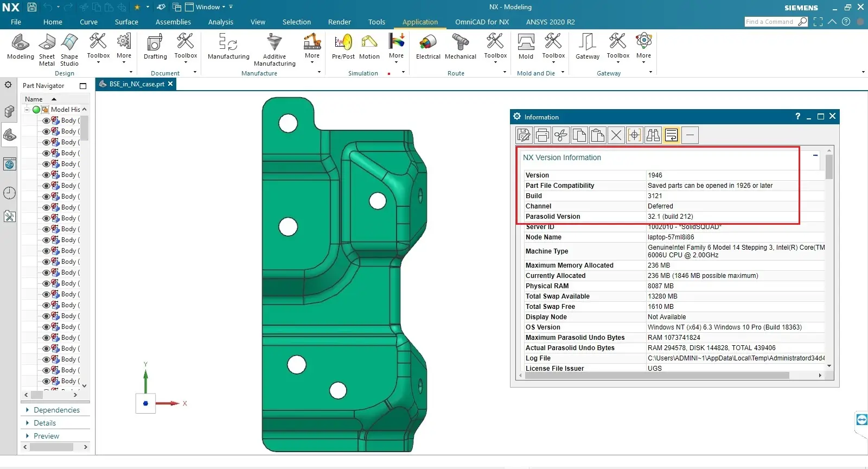Toggle eye icon on fifth Body row
The image size is (868, 469).
(x=46, y=164)
